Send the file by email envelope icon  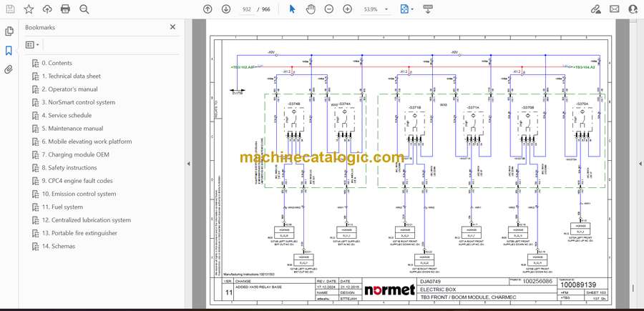pyautogui.click(x=615, y=9)
